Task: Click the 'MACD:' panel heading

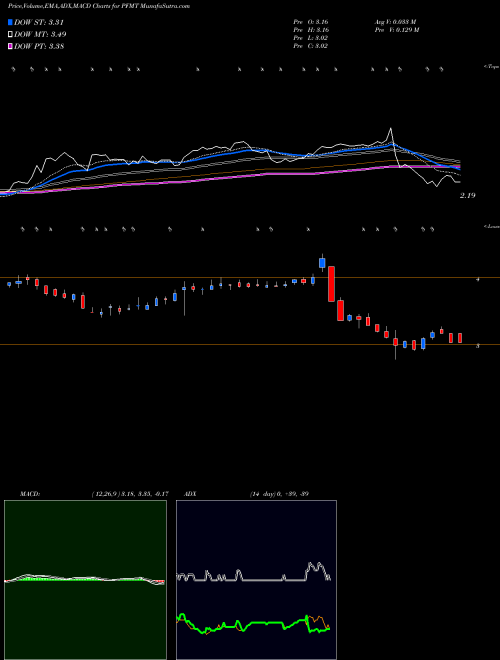Action: pyautogui.click(x=30, y=494)
